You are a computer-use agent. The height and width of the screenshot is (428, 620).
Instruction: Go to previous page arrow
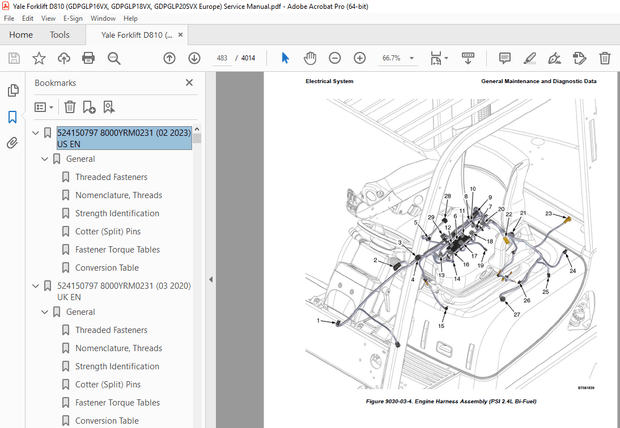click(169, 58)
